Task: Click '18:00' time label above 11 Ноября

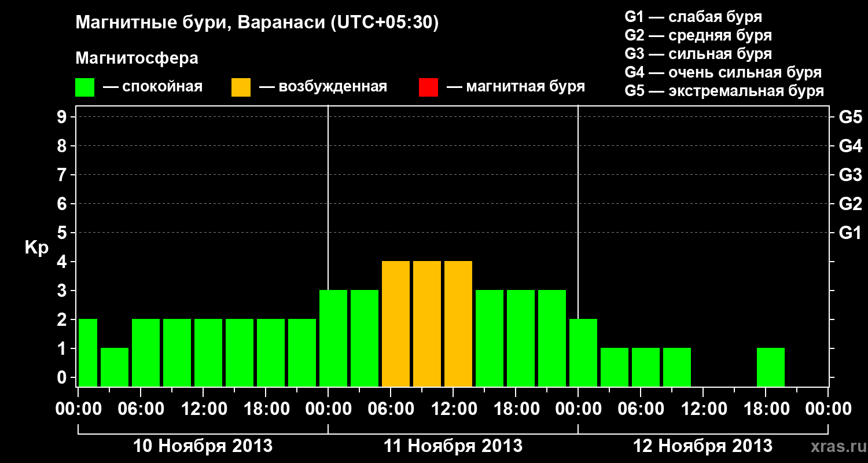Action: 516,409
